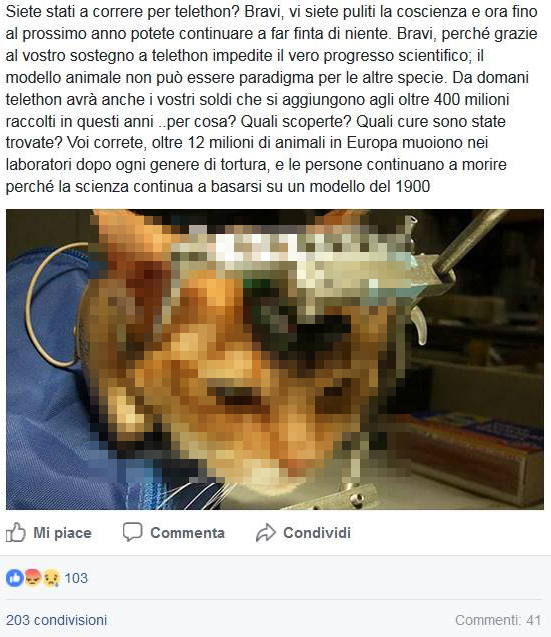The height and width of the screenshot is (637, 551).
Task: Click the Mi piace button label
Action: tap(62, 533)
